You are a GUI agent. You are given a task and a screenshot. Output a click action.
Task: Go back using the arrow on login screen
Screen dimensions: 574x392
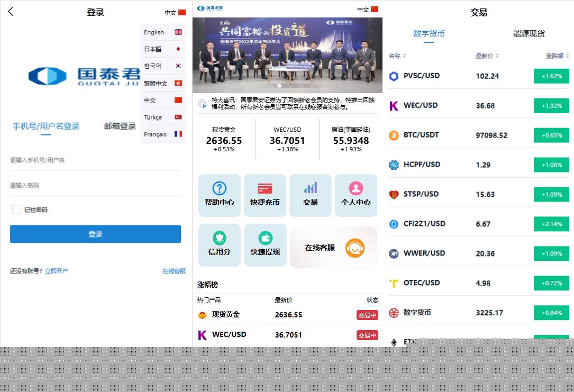(x=11, y=12)
